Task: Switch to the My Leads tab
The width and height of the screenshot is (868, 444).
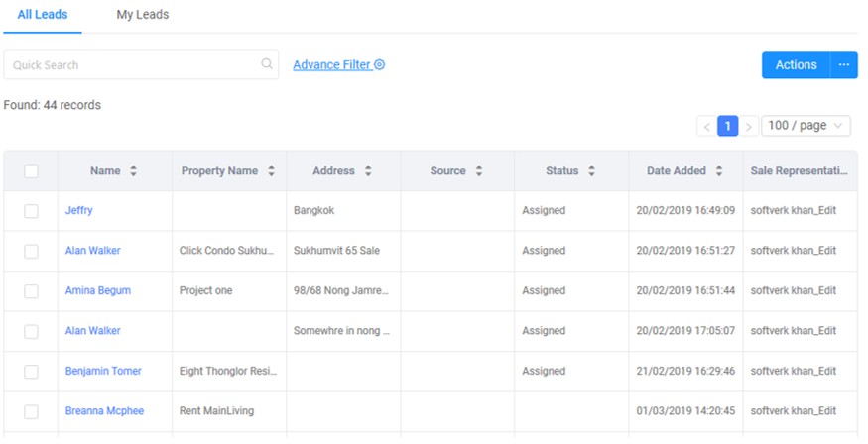Action: click(142, 15)
